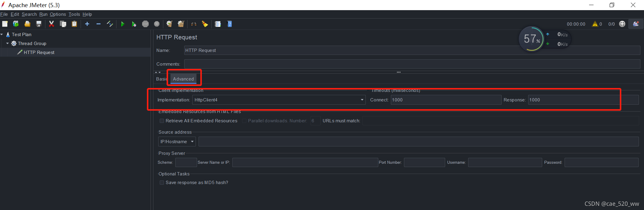The height and width of the screenshot is (210, 644).
Task: Click the proxy Password field
Action: point(601,163)
